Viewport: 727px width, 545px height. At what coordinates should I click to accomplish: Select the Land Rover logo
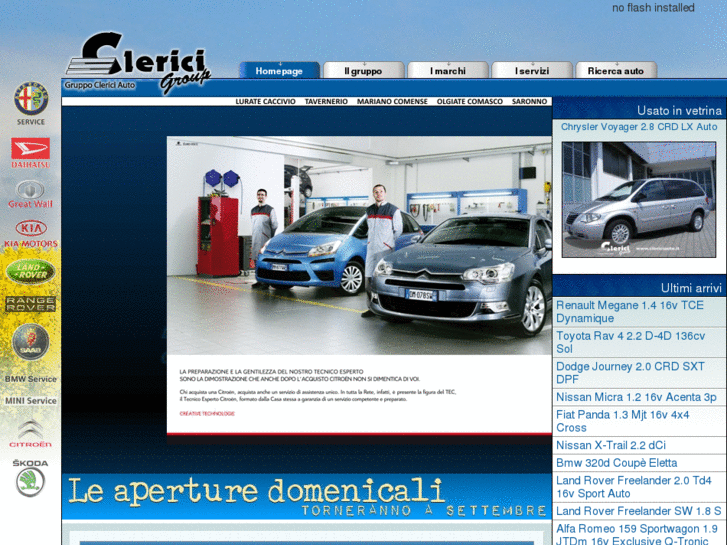[31, 271]
